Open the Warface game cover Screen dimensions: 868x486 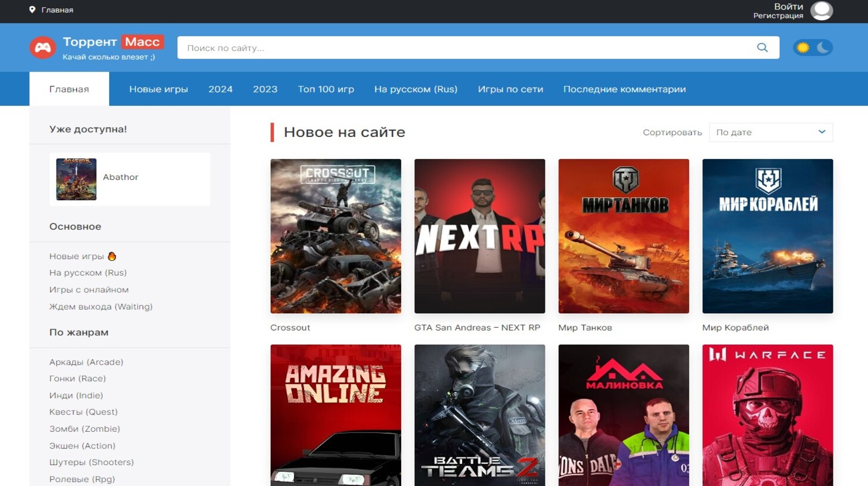[768, 415]
